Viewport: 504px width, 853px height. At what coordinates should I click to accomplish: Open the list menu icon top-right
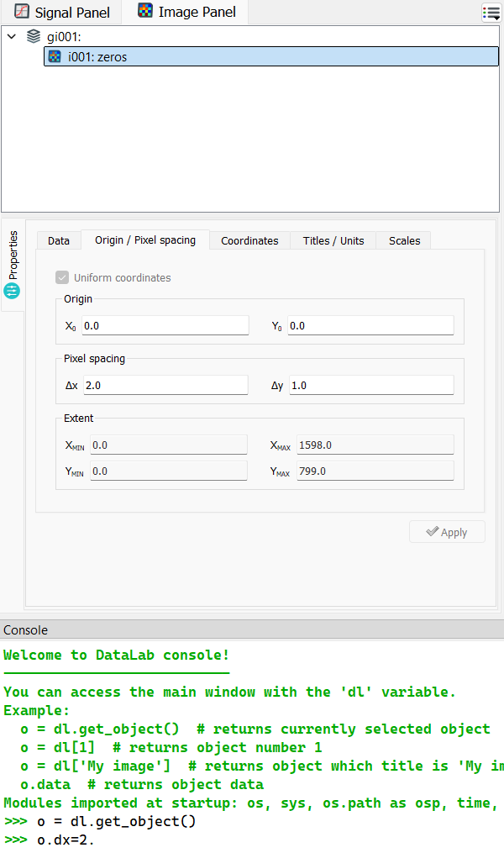click(x=491, y=12)
